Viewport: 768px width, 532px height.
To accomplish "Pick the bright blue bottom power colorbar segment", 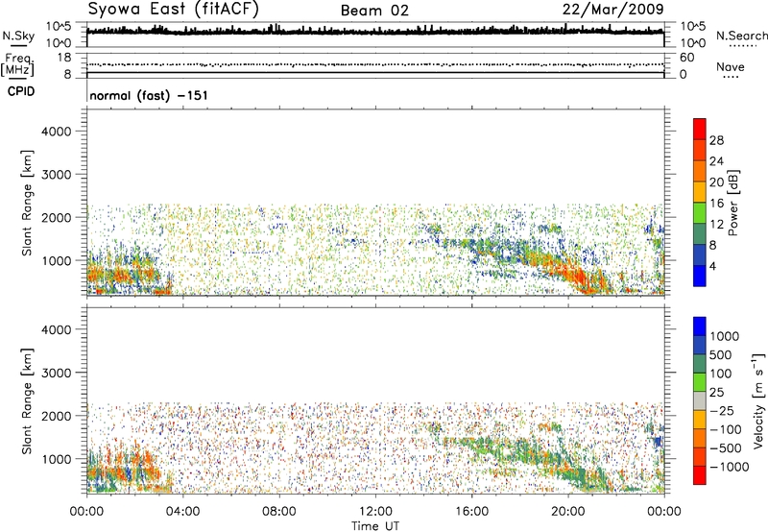I will click(700, 276).
